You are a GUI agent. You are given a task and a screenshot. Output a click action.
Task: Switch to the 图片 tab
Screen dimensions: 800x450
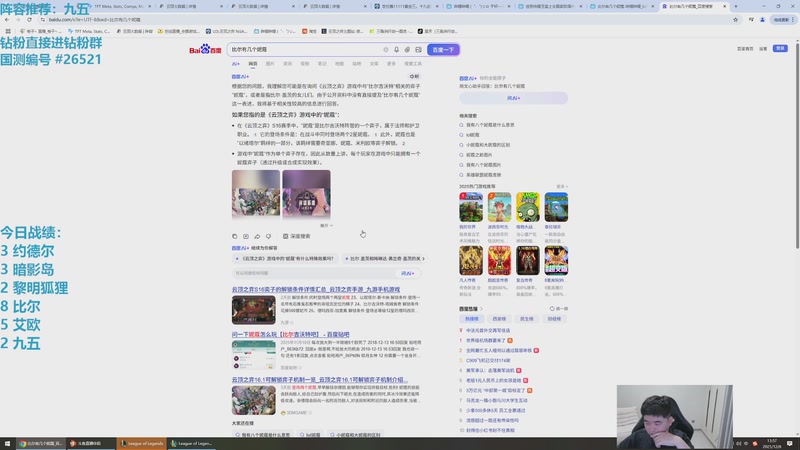(x=270, y=64)
